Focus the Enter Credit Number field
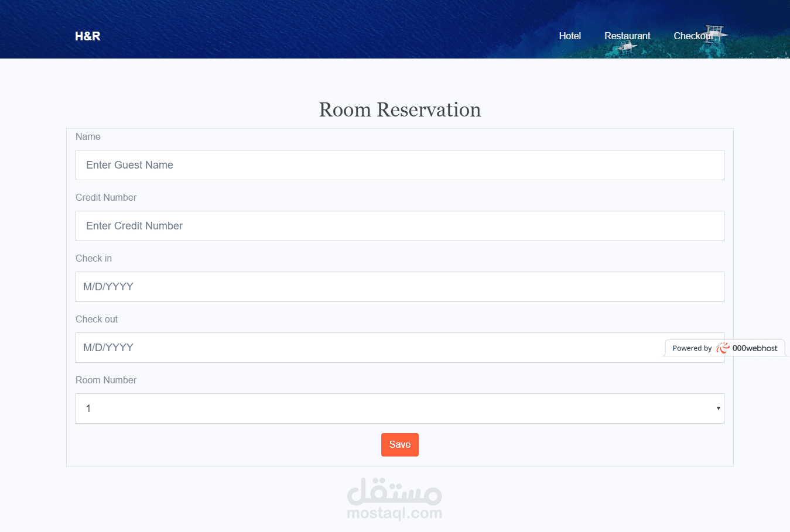Image resolution: width=790 pixels, height=532 pixels. pos(400,226)
